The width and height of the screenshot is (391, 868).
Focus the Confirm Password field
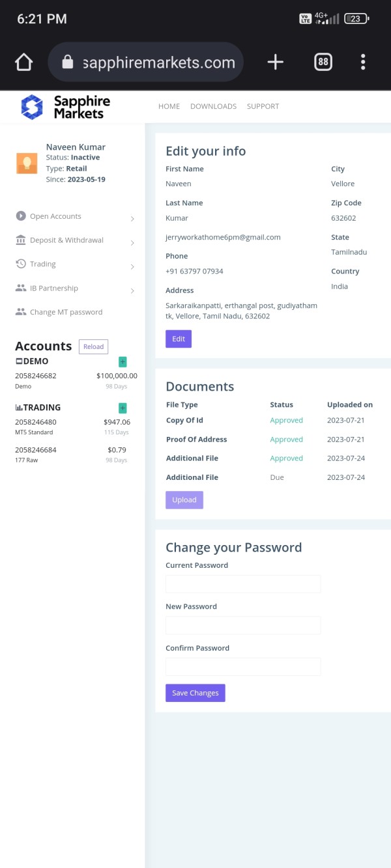(x=243, y=667)
